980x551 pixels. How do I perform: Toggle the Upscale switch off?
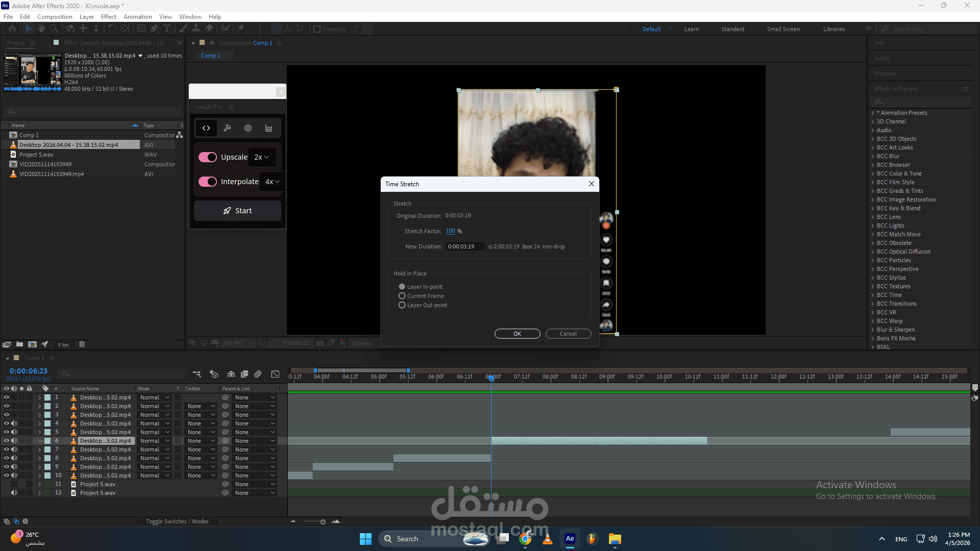[x=208, y=157]
